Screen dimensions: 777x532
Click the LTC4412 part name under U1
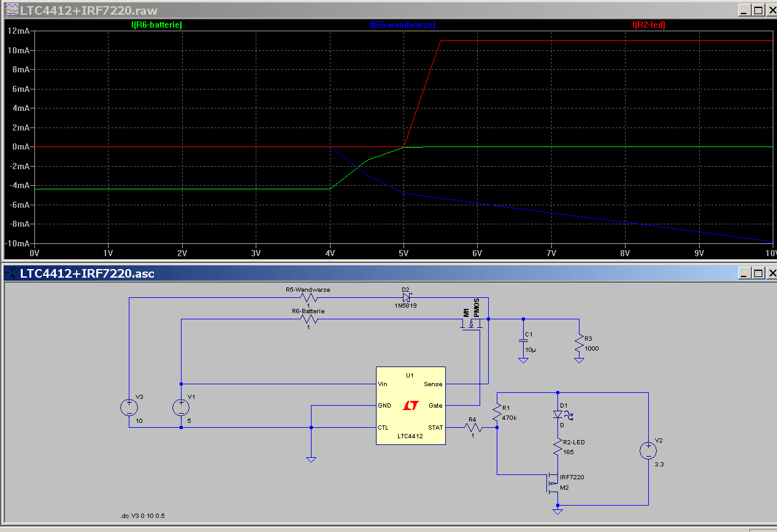coord(410,436)
